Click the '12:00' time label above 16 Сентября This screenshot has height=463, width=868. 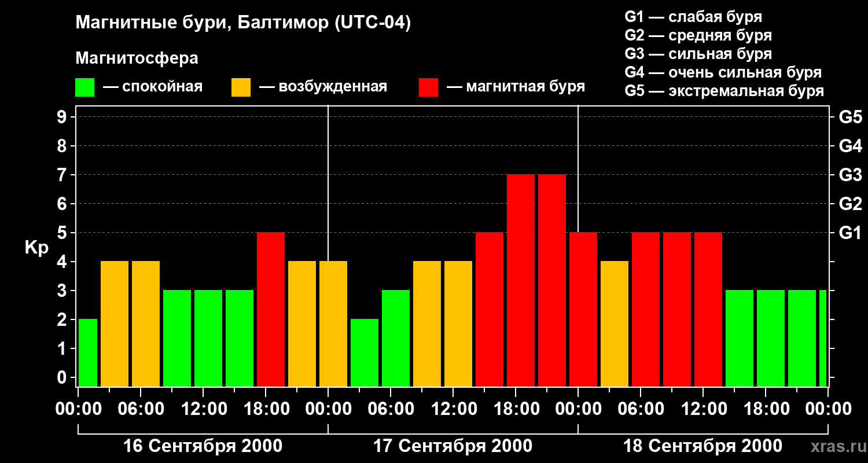tap(203, 409)
